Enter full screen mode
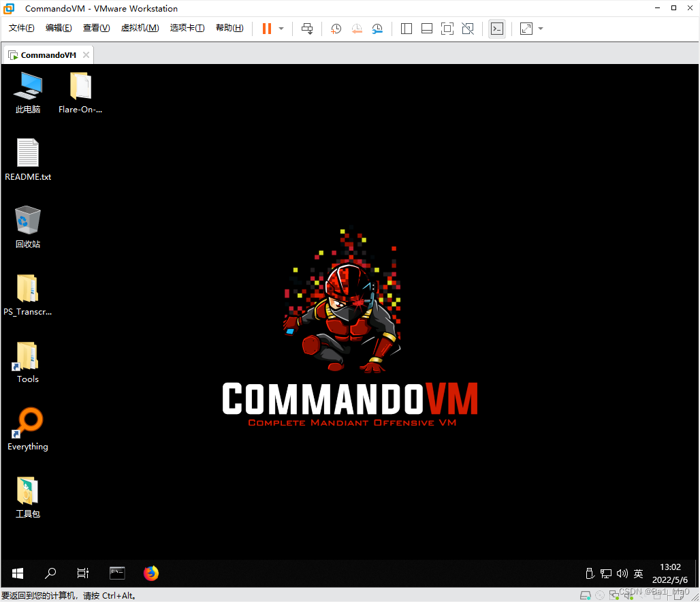This screenshot has height=602, width=700. coord(447,29)
